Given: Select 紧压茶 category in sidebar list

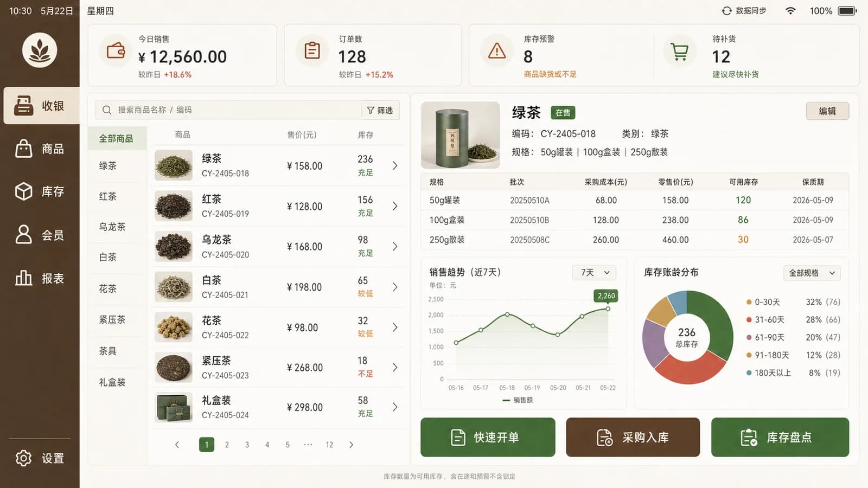Looking at the screenshot, I should (112, 319).
